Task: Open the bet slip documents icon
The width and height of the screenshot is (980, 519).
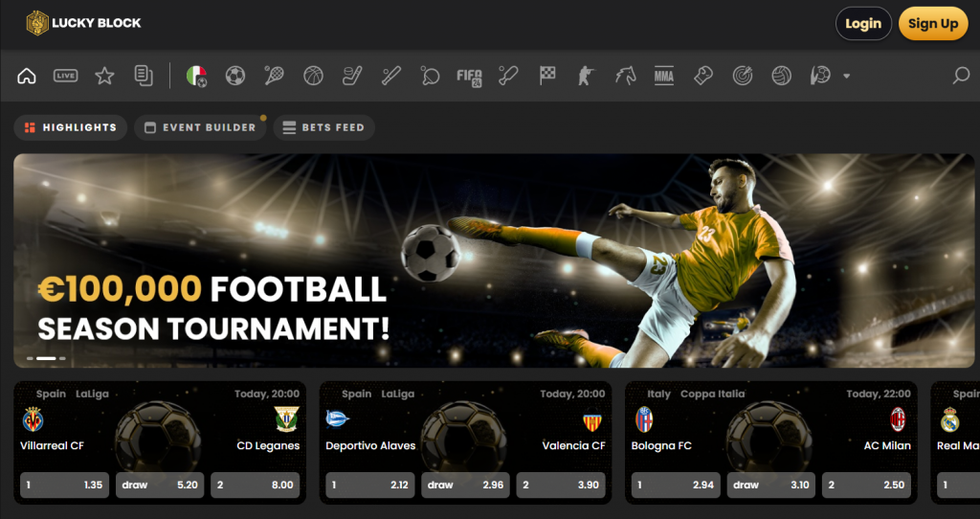Action: (144, 77)
